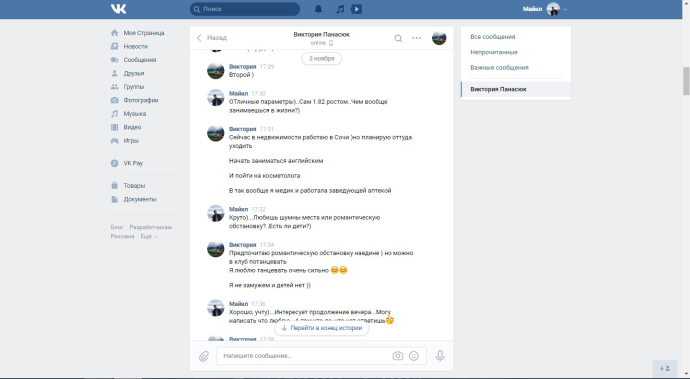The image size is (690, 379).
Task: Open Видео in sidebar
Action: (132, 127)
